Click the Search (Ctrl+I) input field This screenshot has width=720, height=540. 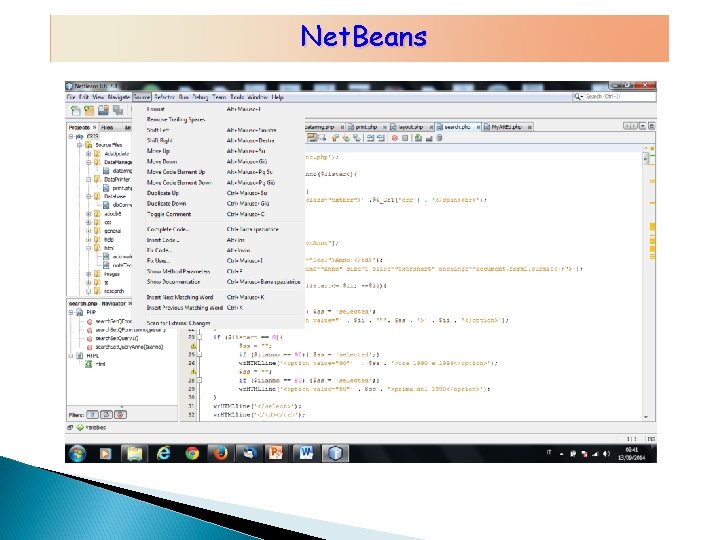pyautogui.click(x=614, y=97)
